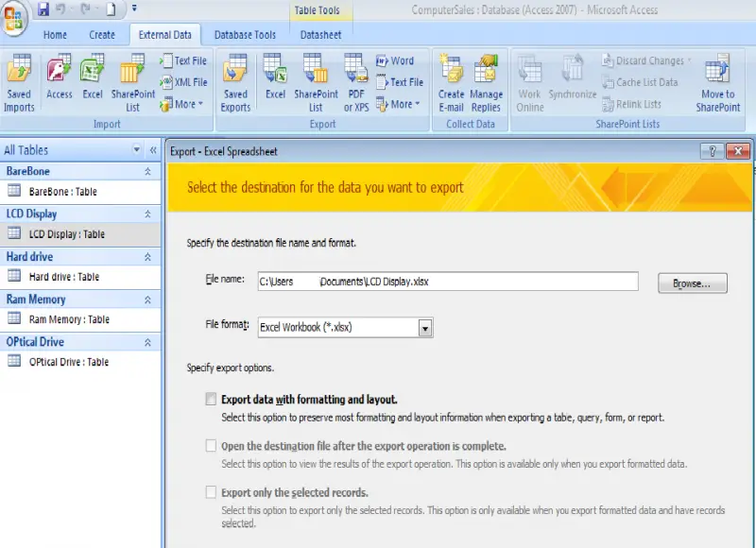Collapse the Ram Memory group
The height and width of the screenshot is (548, 756).
point(148,300)
